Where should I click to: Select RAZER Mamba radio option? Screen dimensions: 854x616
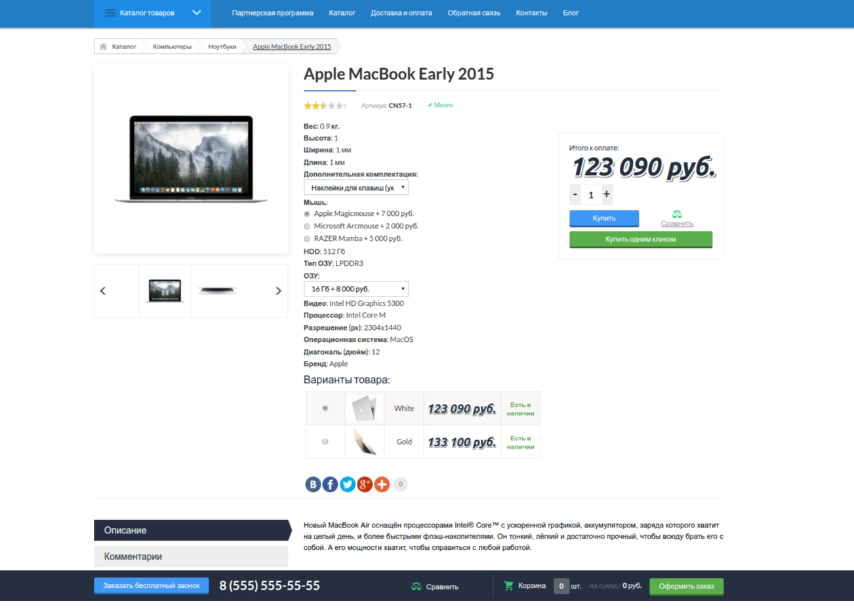(x=307, y=239)
